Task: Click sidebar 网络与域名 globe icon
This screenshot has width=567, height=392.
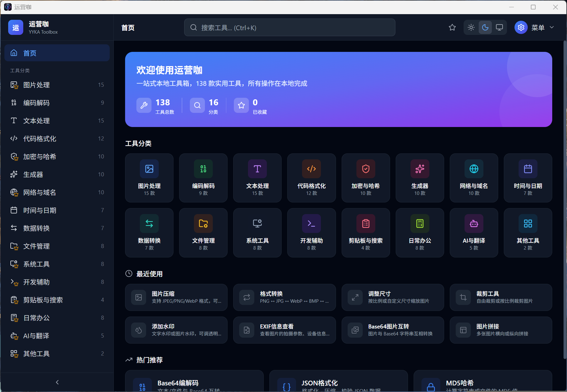Action: click(x=14, y=192)
